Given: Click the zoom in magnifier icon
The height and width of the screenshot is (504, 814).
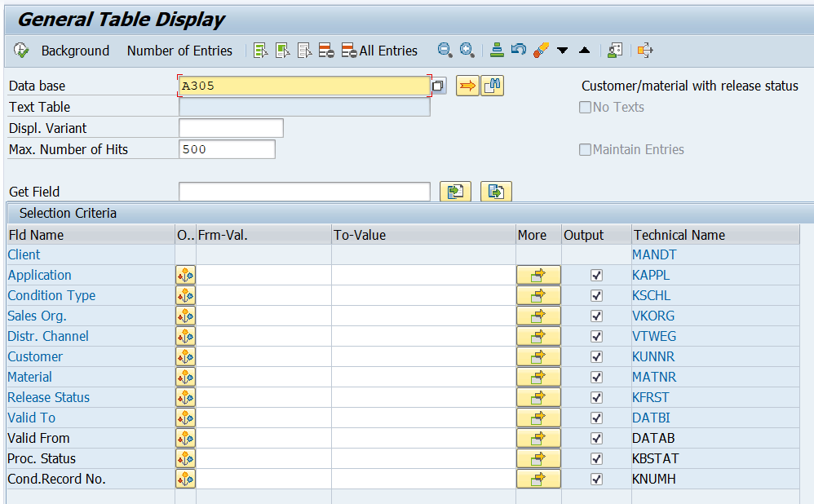Looking at the screenshot, I should click(x=467, y=50).
